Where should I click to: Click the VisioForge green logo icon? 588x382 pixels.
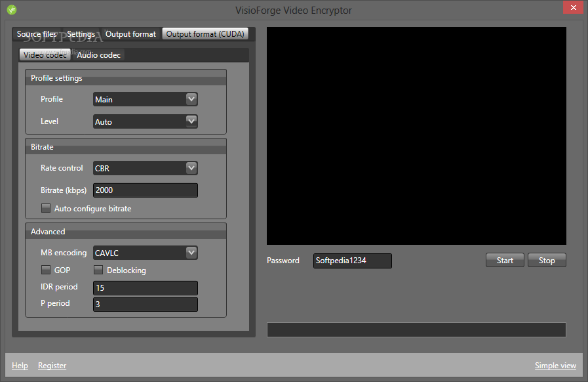point(12,10)
